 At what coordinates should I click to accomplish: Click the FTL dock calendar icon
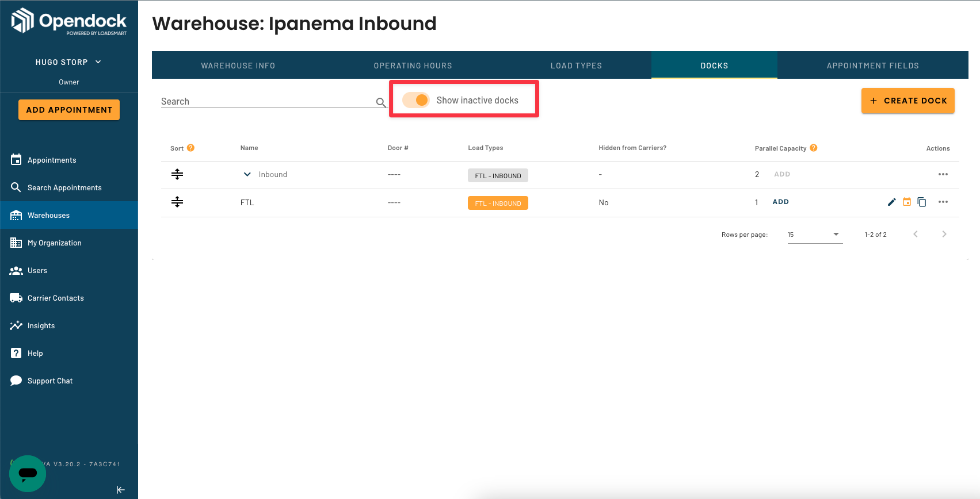click(907, 202)
